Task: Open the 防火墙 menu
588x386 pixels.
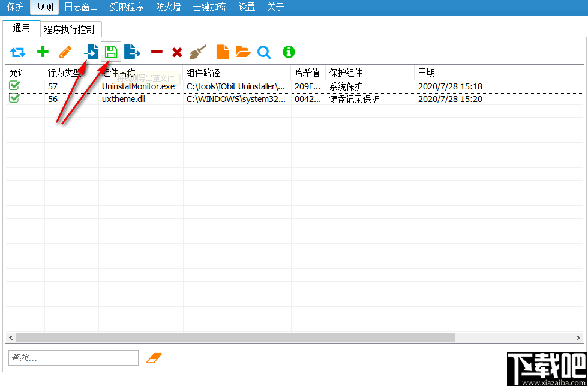Action: click(168, 7)
